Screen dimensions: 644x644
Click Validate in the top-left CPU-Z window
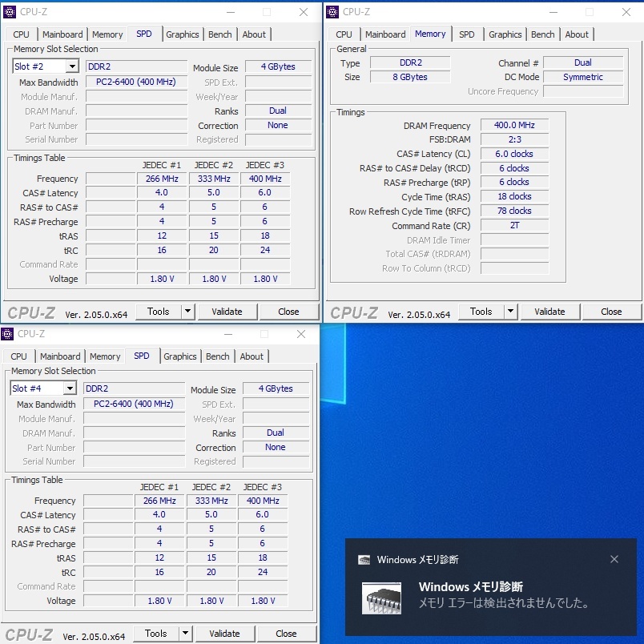click(228, 312)
